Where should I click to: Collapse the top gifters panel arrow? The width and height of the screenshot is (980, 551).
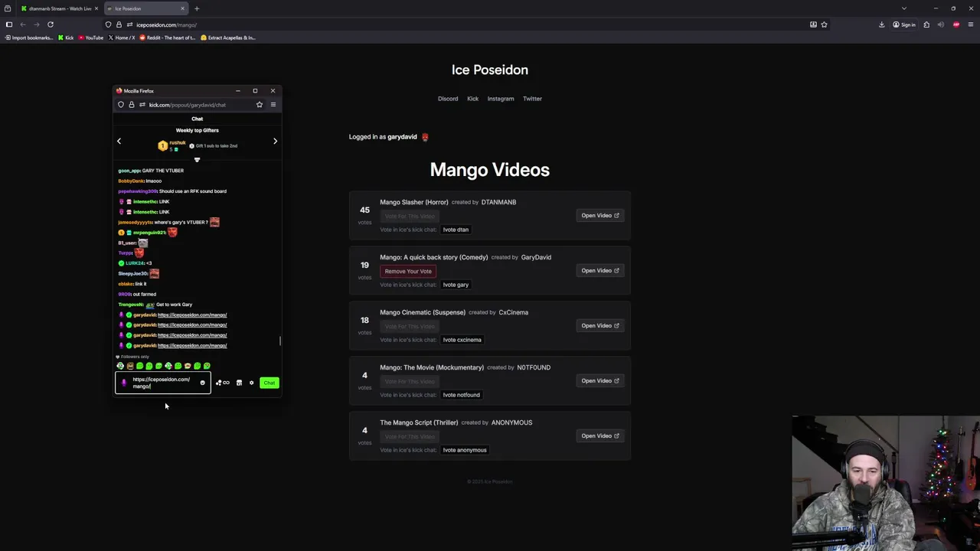pyautogui.click(x=197, y=160)
